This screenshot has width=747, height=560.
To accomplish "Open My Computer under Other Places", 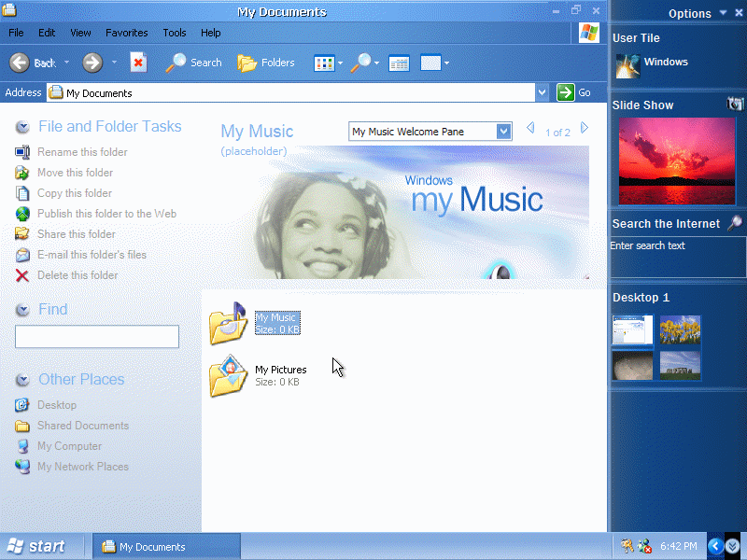I will click(x=69, y=446).
